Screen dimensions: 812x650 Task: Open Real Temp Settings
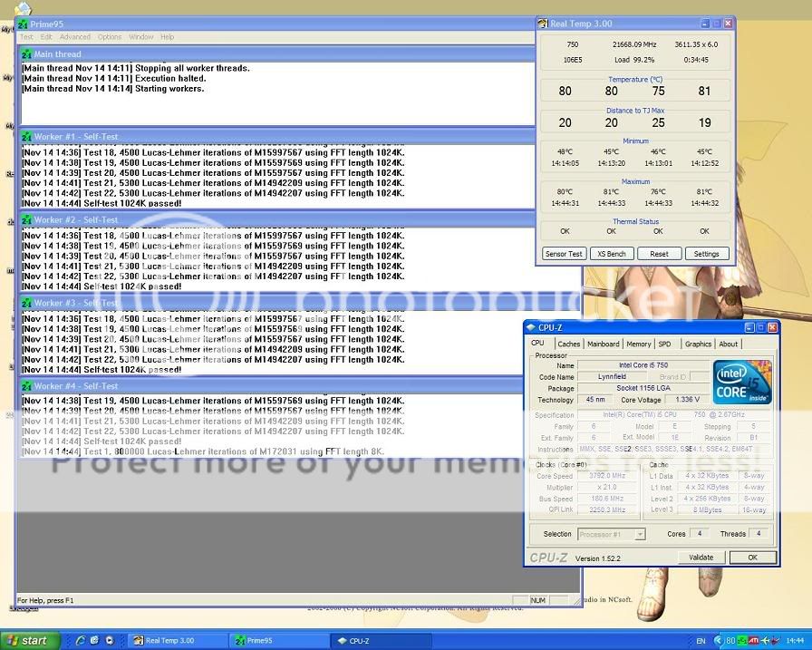(x=706, y=254)
